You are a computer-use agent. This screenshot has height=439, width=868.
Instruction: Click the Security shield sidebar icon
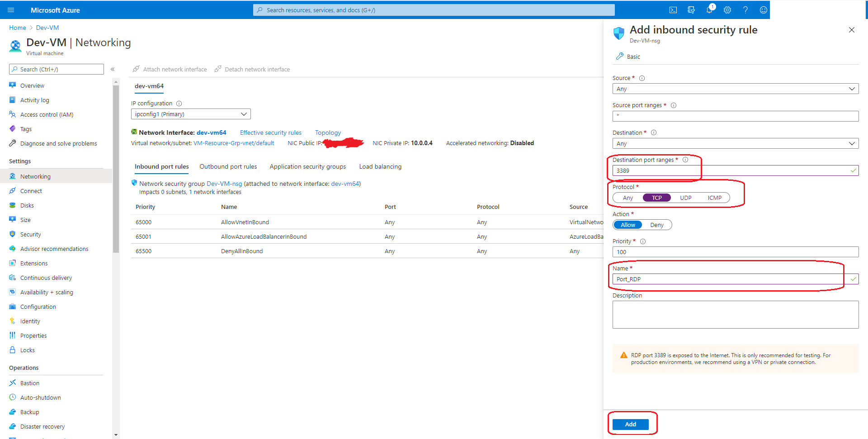[x=12, y=234]
